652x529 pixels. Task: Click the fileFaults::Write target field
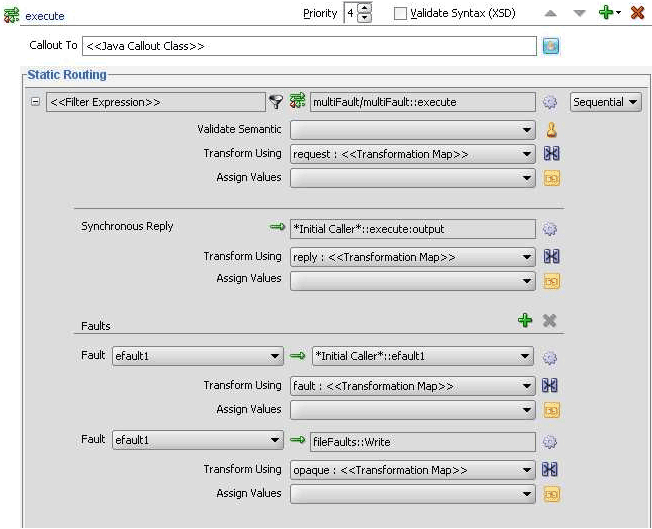tap(422, 442)
